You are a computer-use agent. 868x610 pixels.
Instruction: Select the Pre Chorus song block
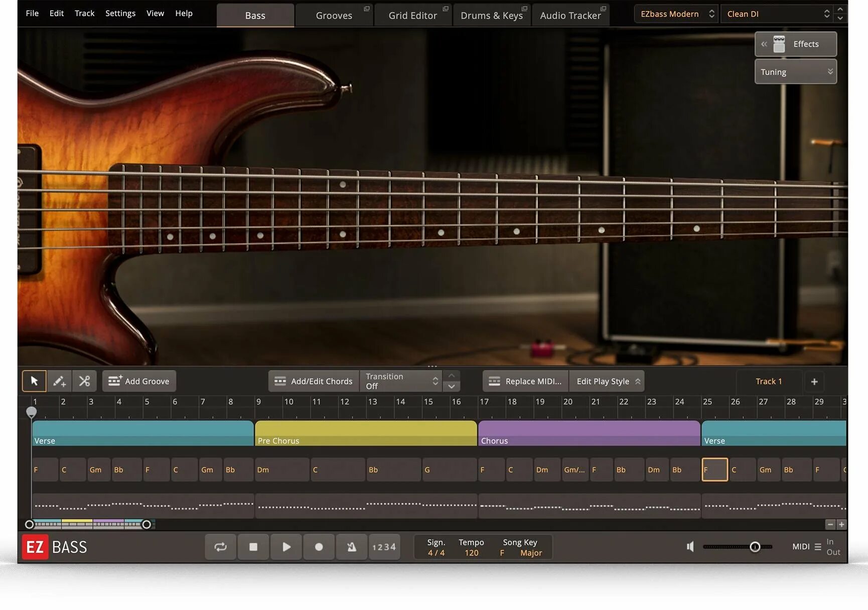point(366,433)
